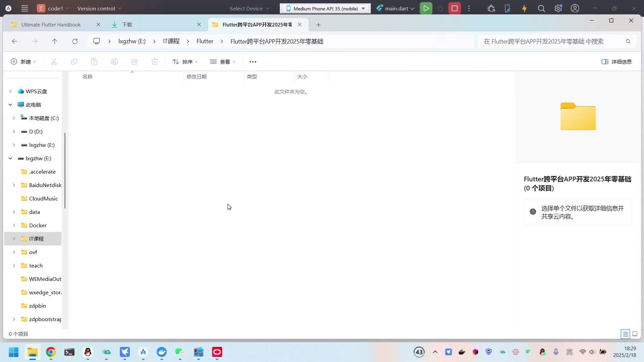Switch to the 下载 tab

[126, 24]
